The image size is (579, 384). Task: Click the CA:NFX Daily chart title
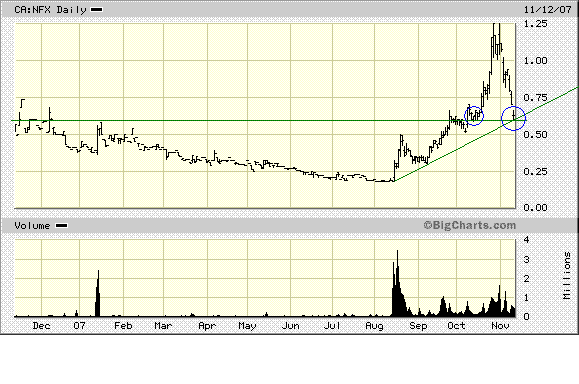tap(50, 10)
